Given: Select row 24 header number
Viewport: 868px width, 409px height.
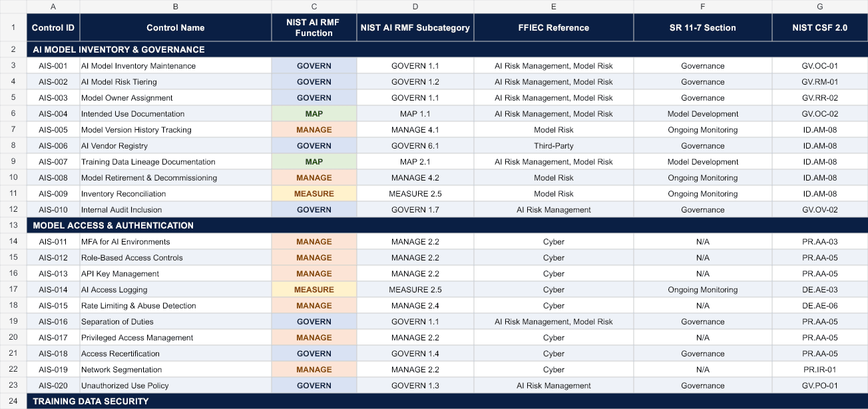Looking at the screenshot, I should pos(13,401).
